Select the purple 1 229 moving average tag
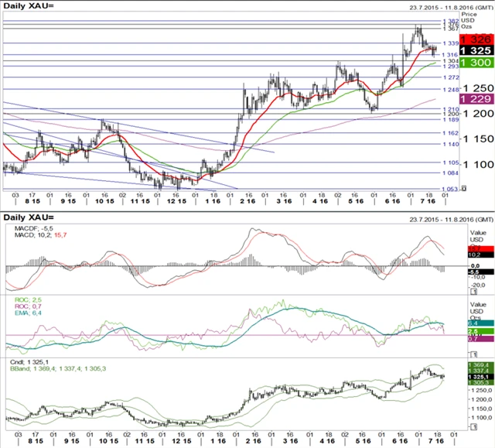 (473, 99)
